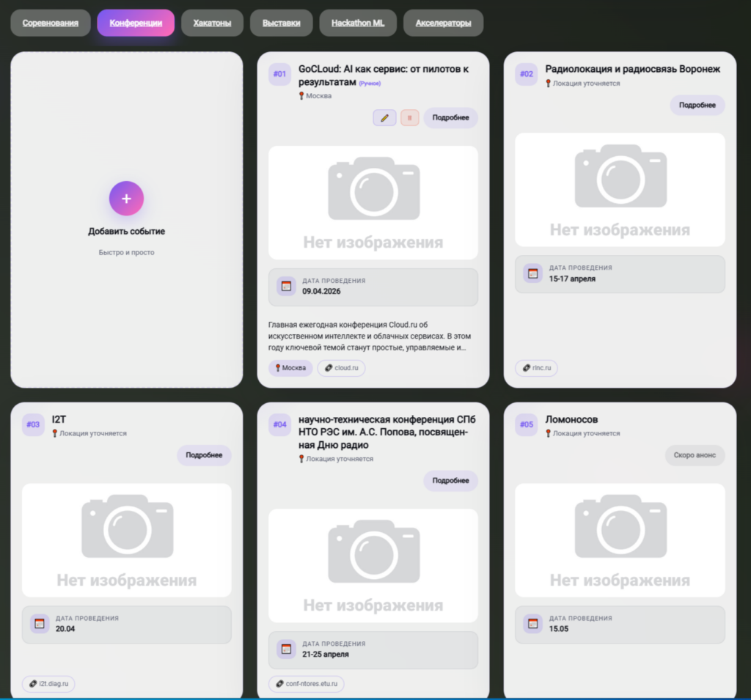Open the Акселераторы tab
The width and height of the screenshot is (751, 700).
point(443,23)
